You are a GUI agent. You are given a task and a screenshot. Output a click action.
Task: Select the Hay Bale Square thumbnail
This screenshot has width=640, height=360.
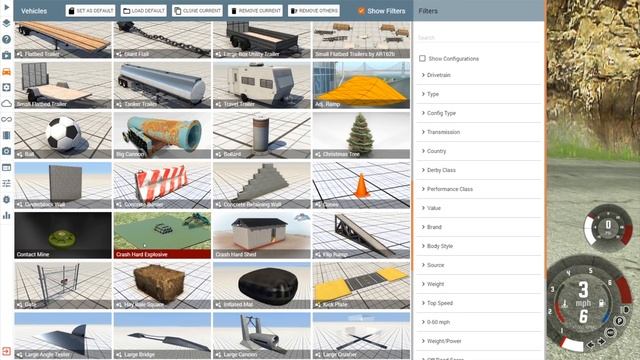162,285
